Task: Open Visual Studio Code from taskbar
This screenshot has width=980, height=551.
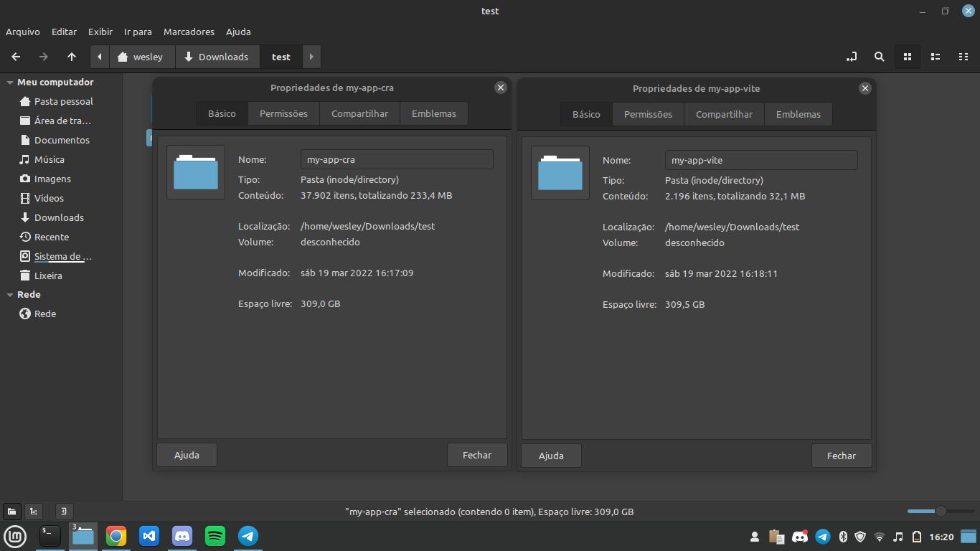Action: click(x=149, y=536)
